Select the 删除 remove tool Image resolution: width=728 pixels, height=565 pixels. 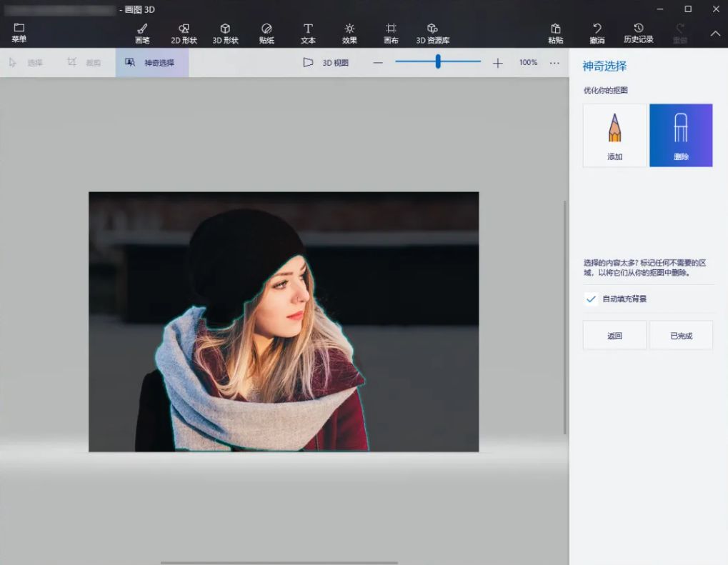click(681, 135)
